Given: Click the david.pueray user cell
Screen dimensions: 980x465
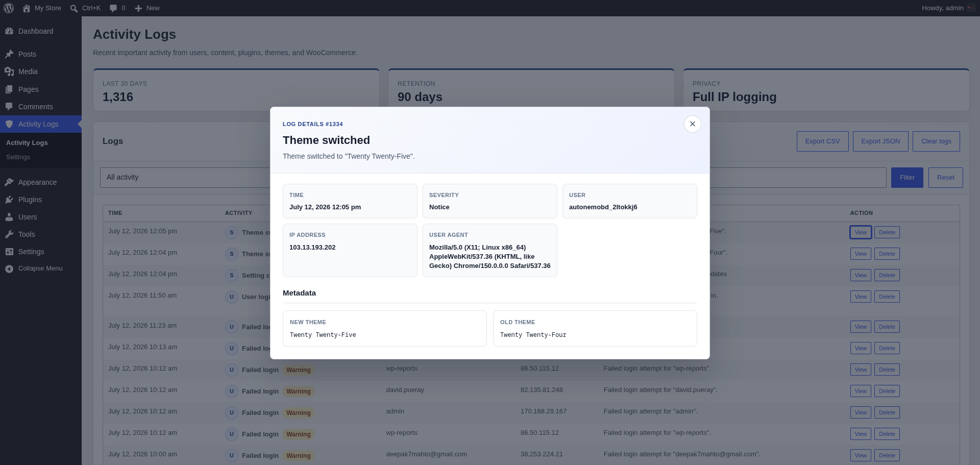Looking at the screenshot, I should [405, 390].
